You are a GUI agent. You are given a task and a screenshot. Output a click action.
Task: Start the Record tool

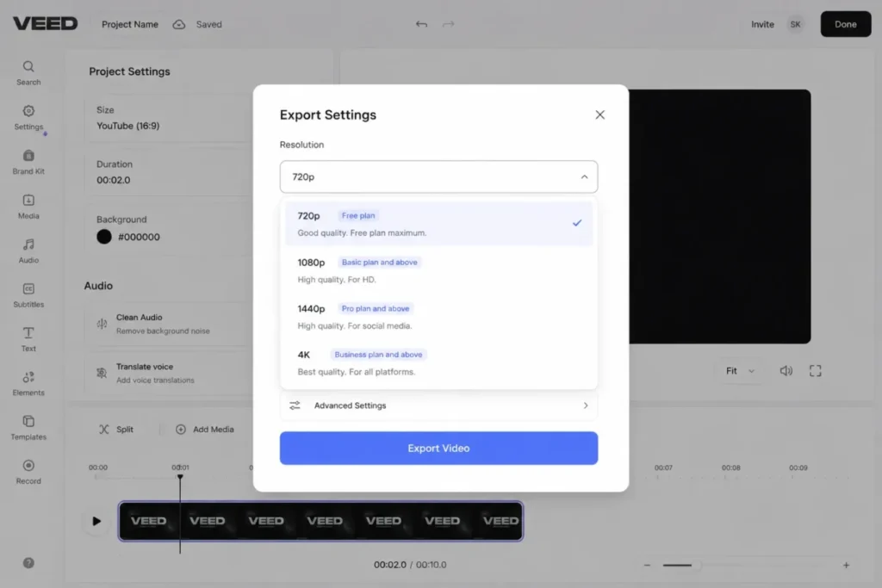[x=28, y=472]
